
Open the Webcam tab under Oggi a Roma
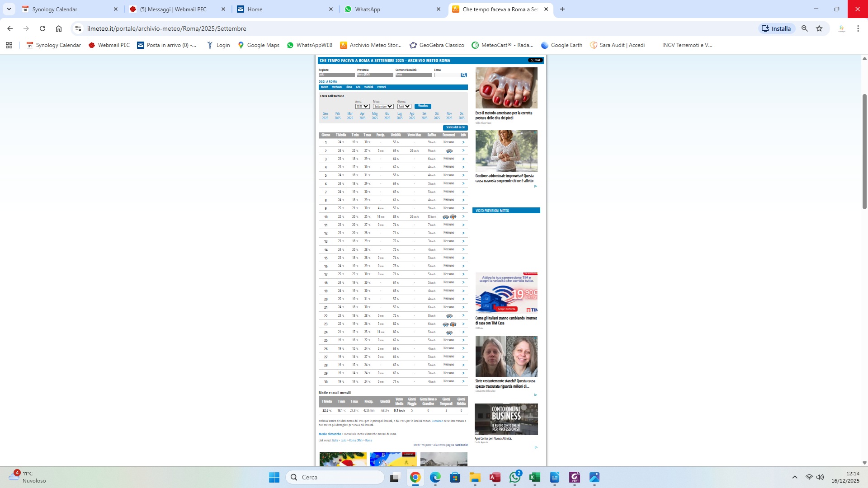(337, 87)
